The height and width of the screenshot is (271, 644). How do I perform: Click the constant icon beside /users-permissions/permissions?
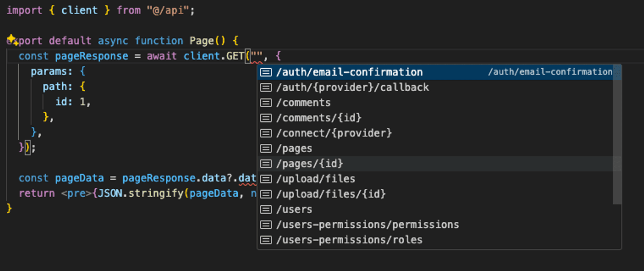(266, 225)
